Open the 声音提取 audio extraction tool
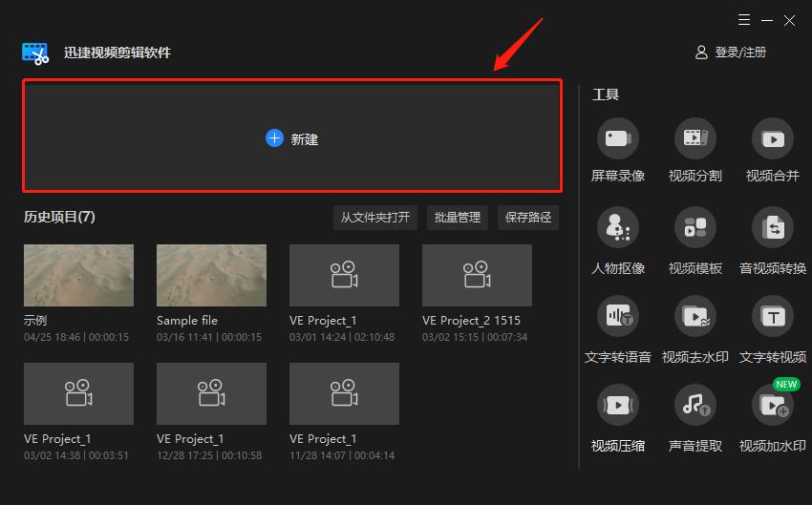The height and width of the screenshot is (505, 812). pos(694,405)
